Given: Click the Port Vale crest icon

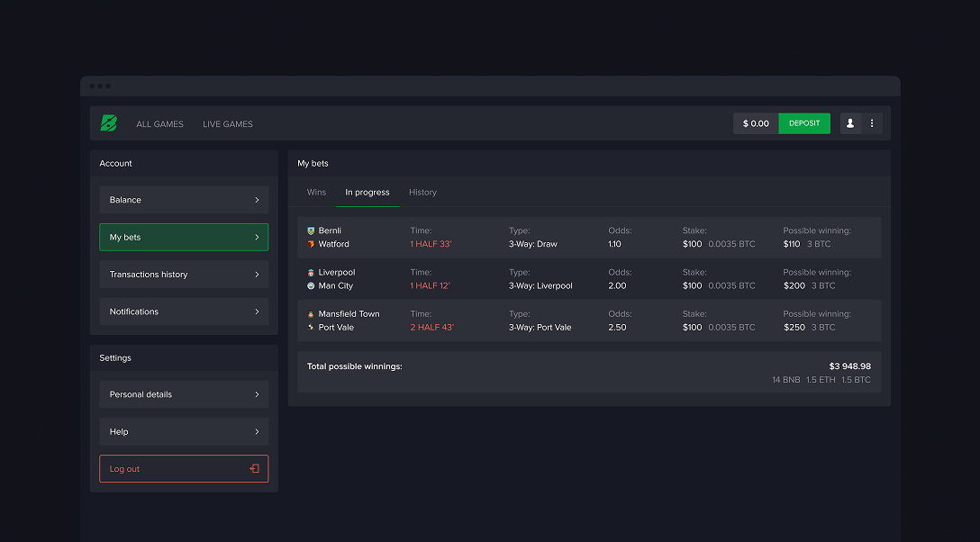Looking at the screenshot, I should [x=311, y=328].
